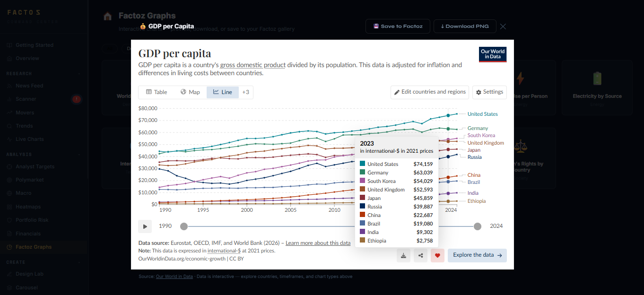Screen dimensions: 644x295
Task: Click United States line label in chart
Action: [x=482, y=114]
